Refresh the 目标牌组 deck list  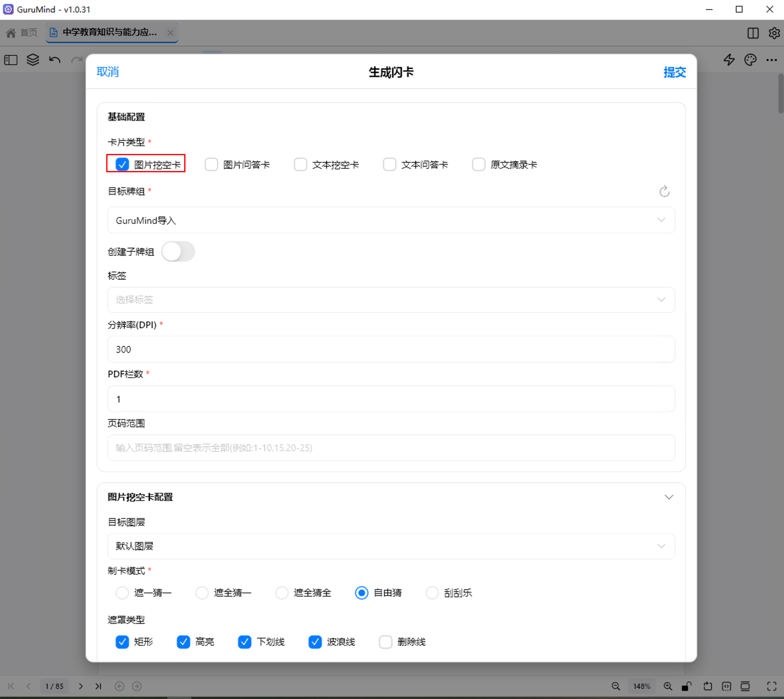[x=664, y=192]
